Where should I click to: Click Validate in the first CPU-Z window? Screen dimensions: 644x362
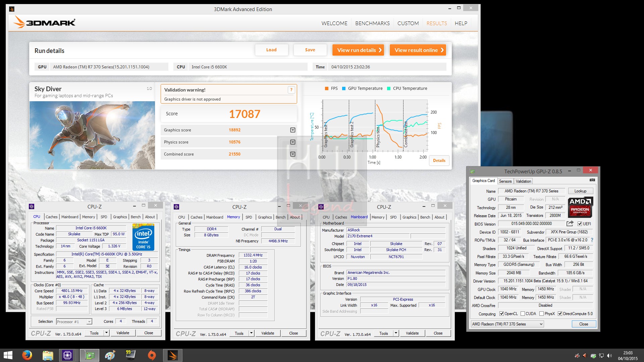point(123,333)
